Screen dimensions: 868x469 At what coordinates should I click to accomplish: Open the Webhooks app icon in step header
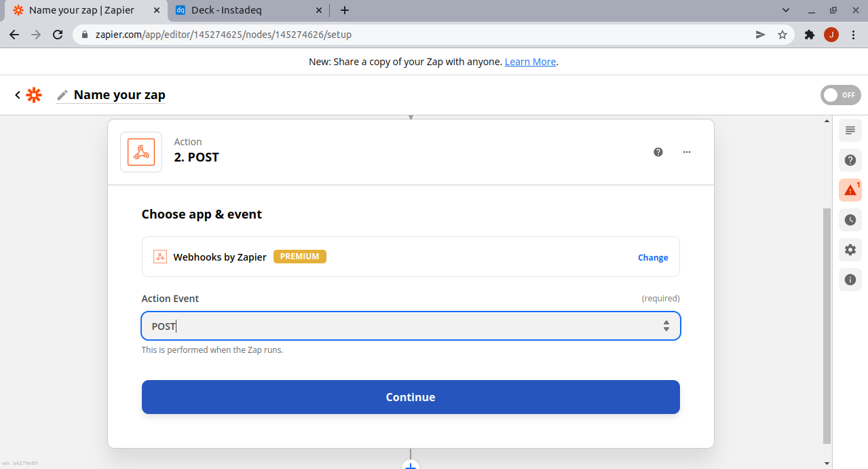point(141,152)
